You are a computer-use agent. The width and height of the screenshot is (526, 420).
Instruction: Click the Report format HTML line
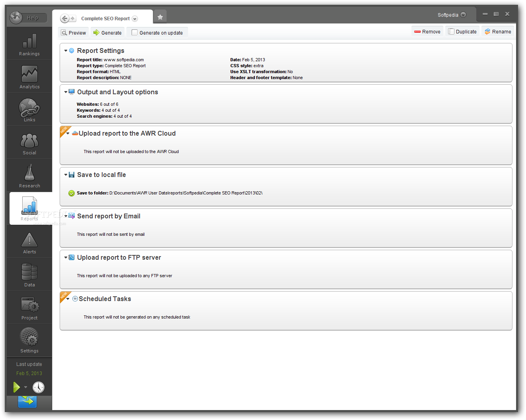(99, 72)
